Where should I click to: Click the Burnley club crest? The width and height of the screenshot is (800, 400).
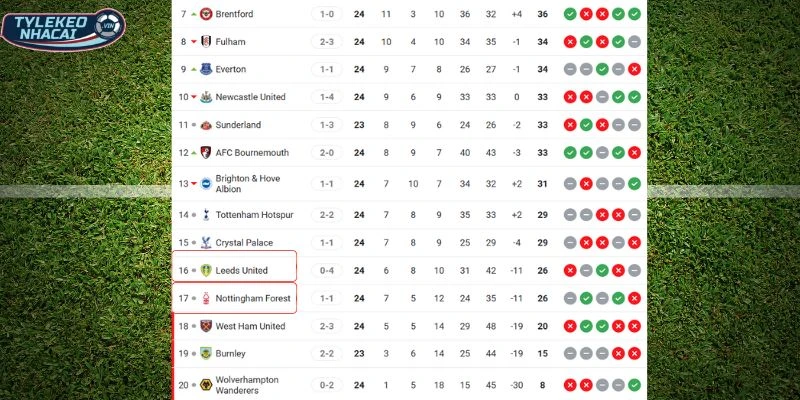[x=206, y=353]
